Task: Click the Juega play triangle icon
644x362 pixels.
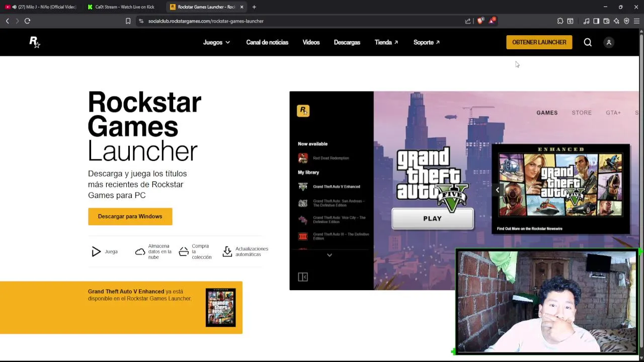Action: [96, 251]
